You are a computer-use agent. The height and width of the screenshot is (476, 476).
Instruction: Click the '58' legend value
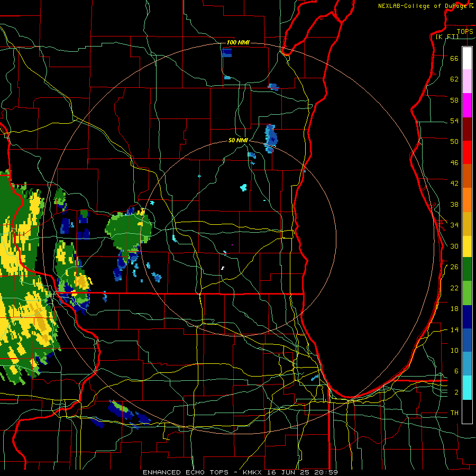(x=454, y=100)
